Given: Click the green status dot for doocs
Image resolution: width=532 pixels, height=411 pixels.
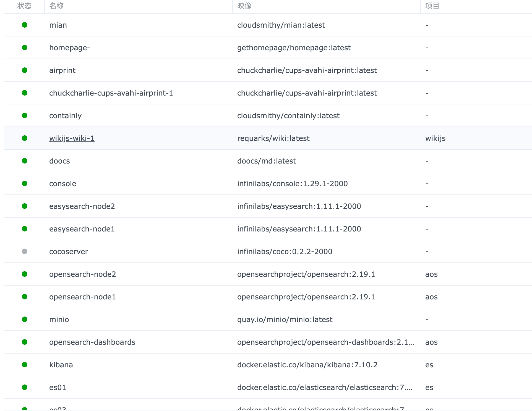Looking at the screenshot, I should (25, 161).
